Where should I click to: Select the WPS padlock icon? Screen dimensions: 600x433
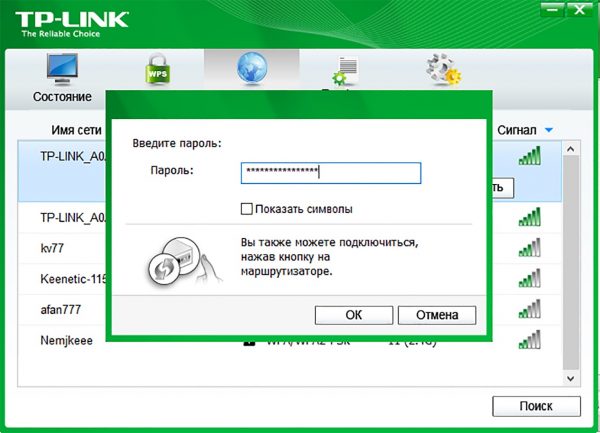pos(157,69)
